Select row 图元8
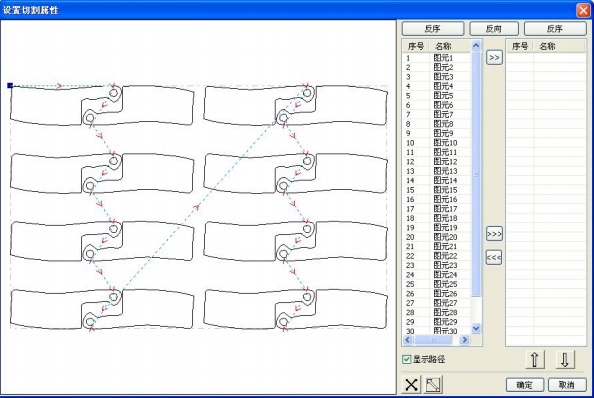This screenshot has height=398, width=594. [x=437, y=124]
